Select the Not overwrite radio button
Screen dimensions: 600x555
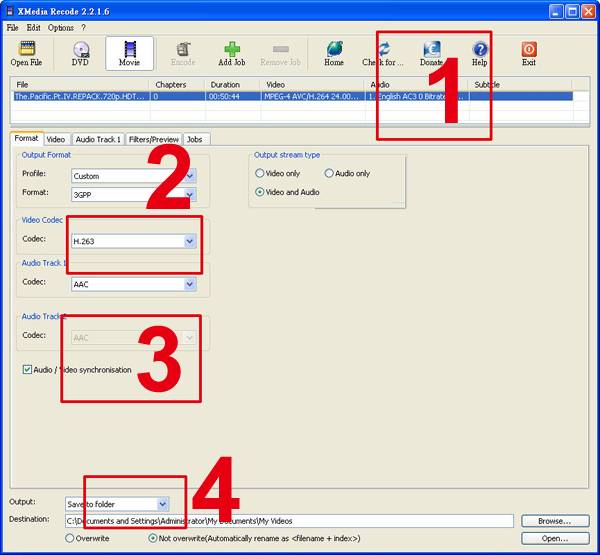coord(152,538)
